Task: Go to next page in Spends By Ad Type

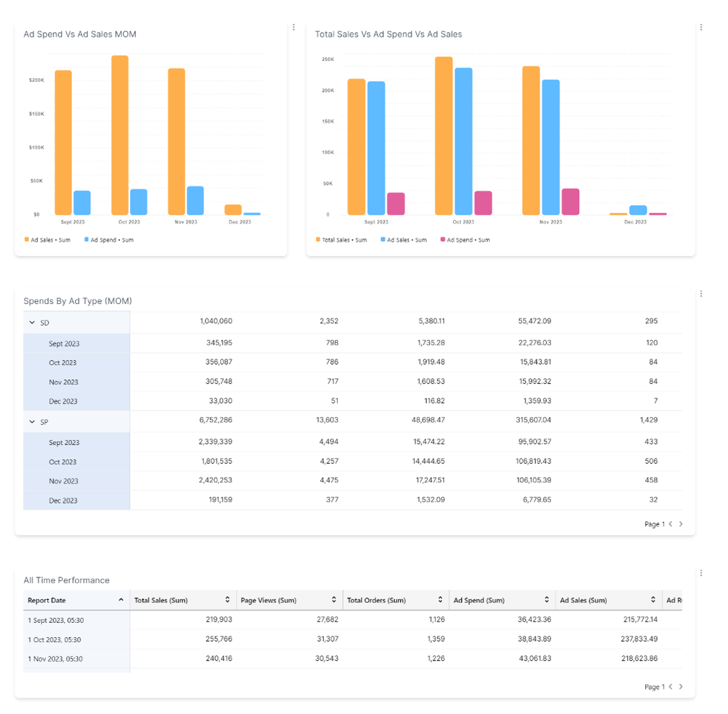Action: 680,524
